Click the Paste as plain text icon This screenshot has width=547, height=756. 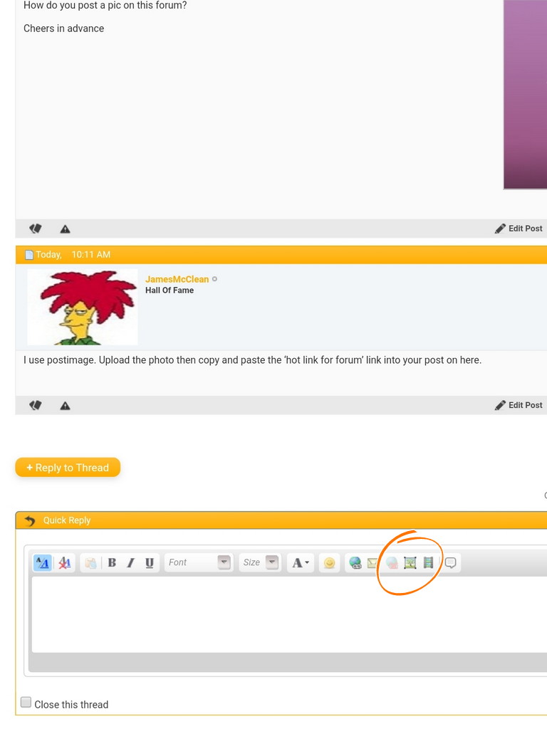pos(90,562)
